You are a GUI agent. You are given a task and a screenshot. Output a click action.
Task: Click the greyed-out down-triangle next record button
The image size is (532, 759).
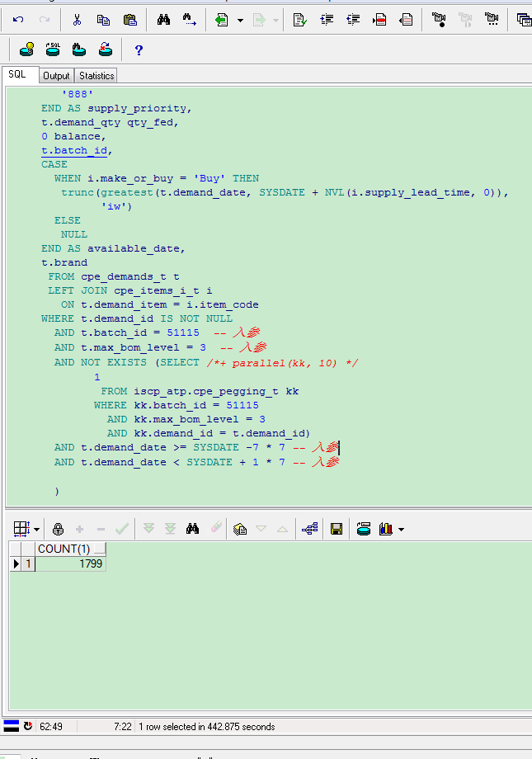(x=261, y=529)
